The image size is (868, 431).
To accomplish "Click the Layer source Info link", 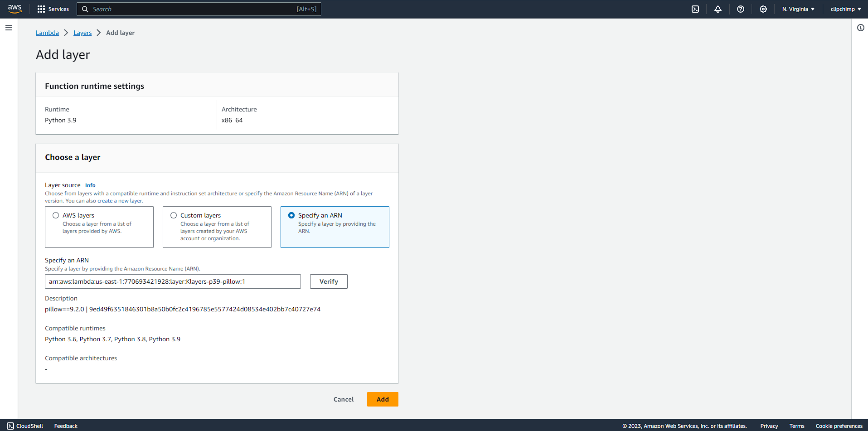I will coord(90,185).
